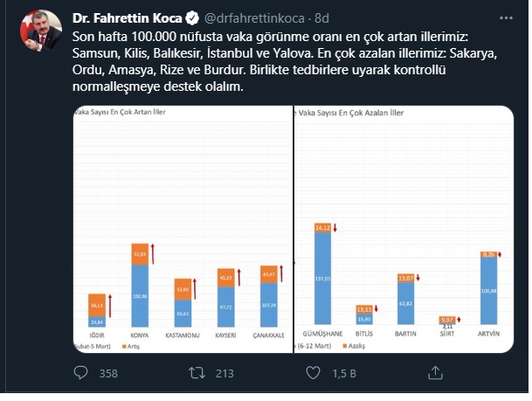Image resolution: width=532 pixels, height=401 pixels.
Task: Click the orange Azalış legend swatch
Action: point(345,346)
